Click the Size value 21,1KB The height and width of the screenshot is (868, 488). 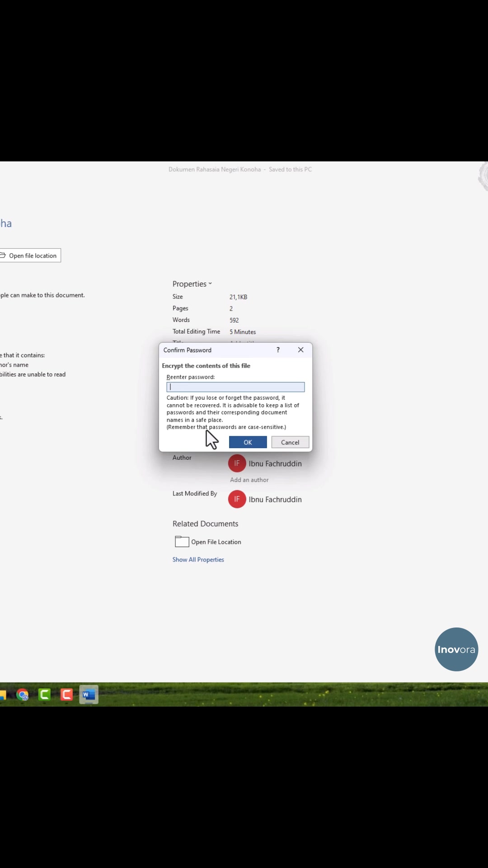(x=238, y=297)
